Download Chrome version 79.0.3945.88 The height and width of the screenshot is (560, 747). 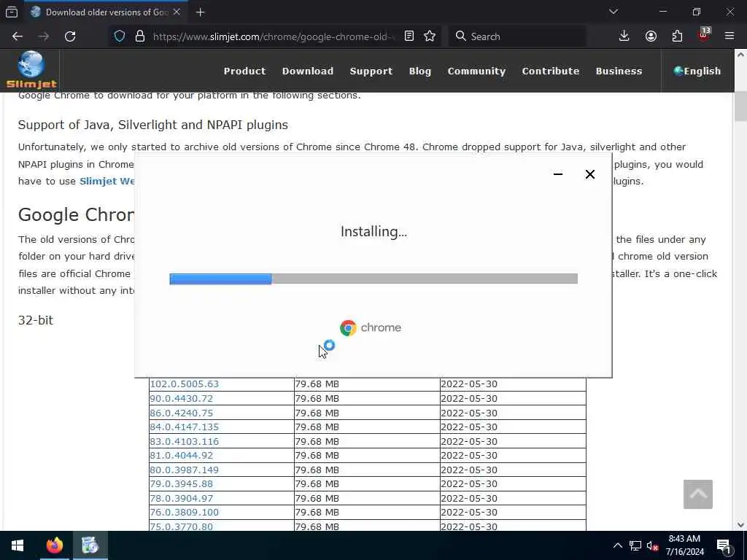tap(181, 484)
